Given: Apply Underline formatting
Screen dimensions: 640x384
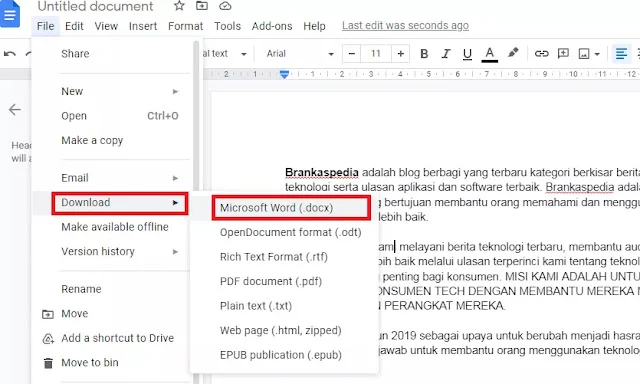Looking at the screenshot, I should point(467,53).
